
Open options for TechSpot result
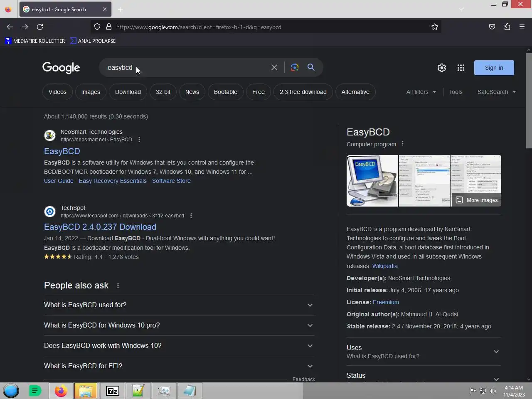(x=191, y=216)
